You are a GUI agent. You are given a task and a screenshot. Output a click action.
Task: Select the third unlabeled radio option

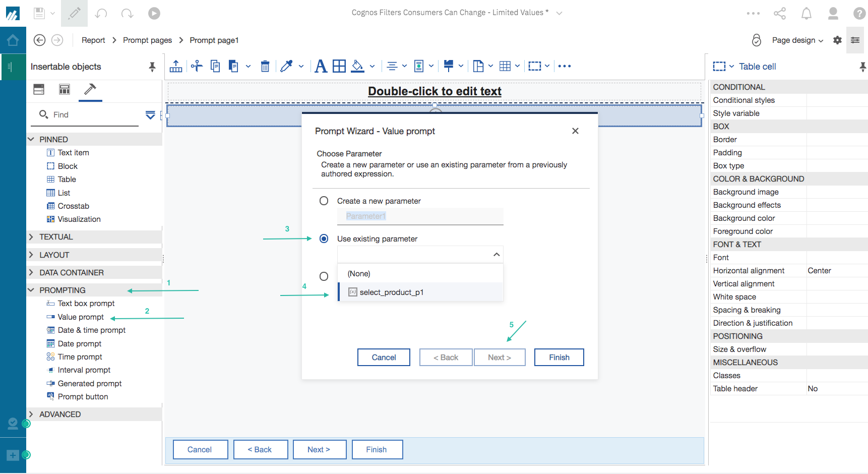pyautogui.click(x=324, y=276)
